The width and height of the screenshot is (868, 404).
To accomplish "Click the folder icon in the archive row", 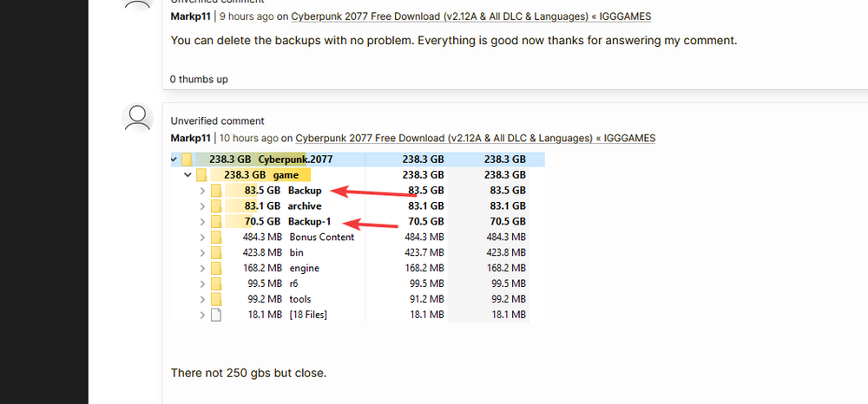I will (x=216, y=206).
